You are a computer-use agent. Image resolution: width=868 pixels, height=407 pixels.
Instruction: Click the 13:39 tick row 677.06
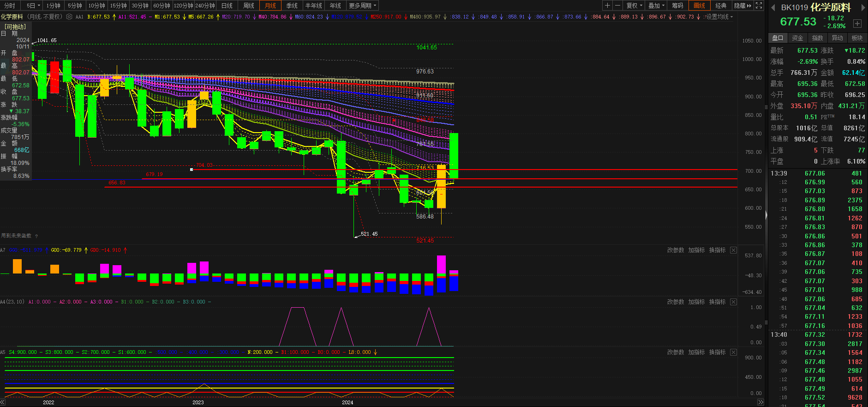coord(817,173)
